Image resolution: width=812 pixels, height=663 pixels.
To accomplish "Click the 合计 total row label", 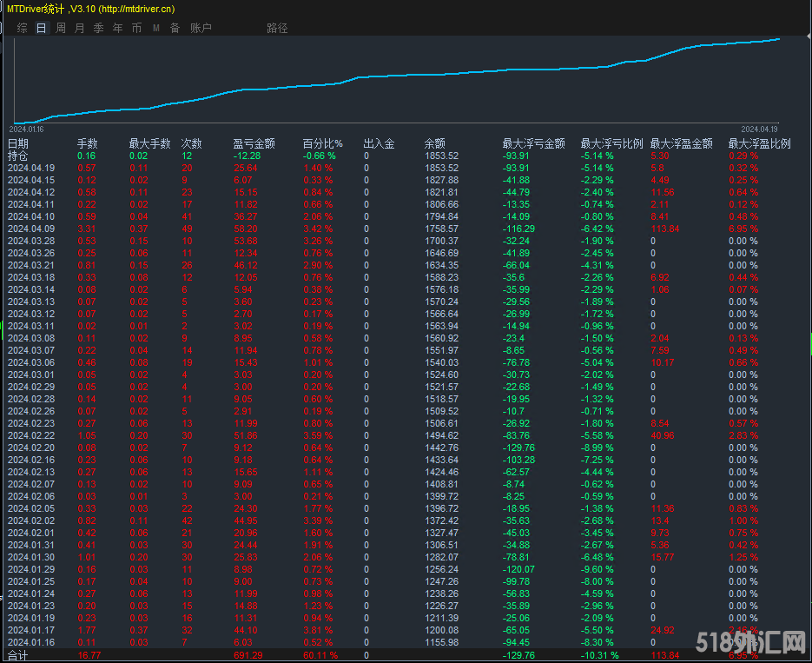I will click(18, 654).
